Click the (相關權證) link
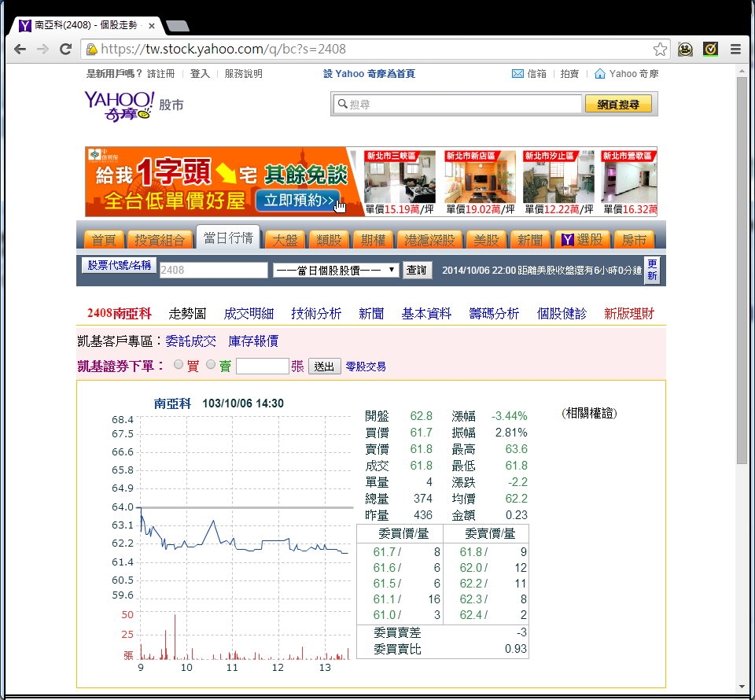The height and width of the screenshot is (700, 755). click(589, 414)
